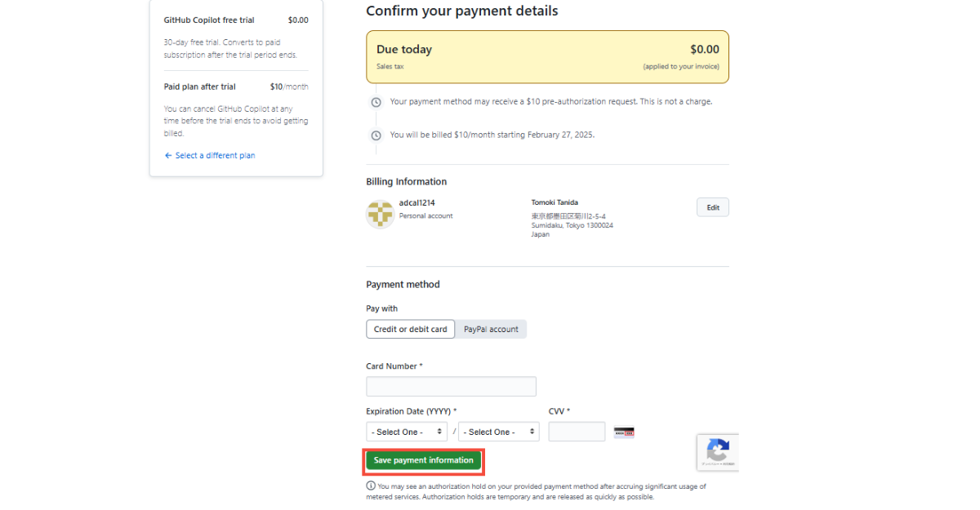Click the adcal1214 account avatar

pos(380,214)
